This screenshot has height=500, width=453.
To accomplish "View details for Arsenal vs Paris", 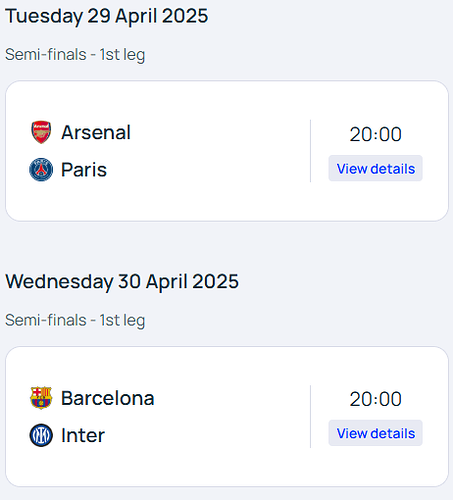I will (x=375, y=168).
